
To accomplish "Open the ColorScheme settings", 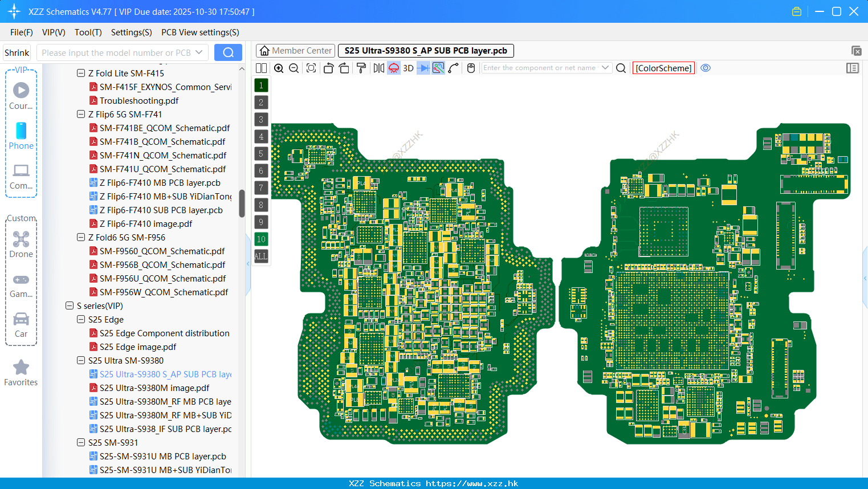I will [663, 68].
